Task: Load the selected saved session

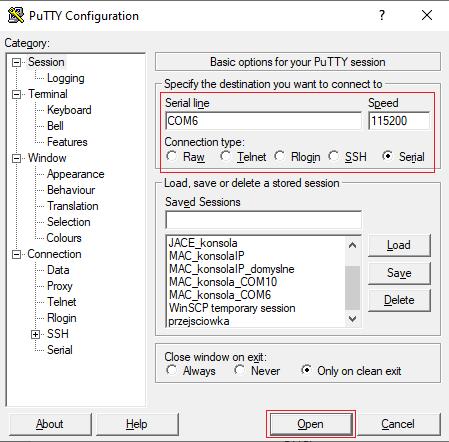Action: (399, 245)
